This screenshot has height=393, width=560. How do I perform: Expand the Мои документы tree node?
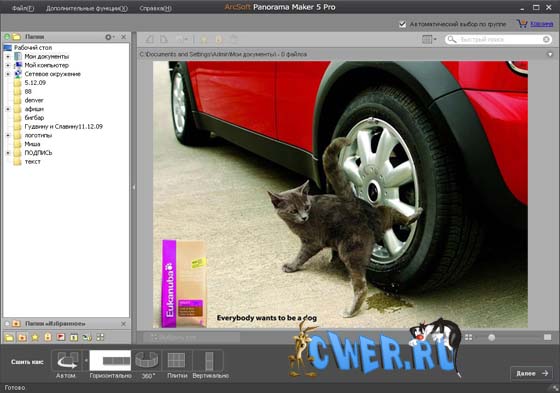pyautogui.click(x=8, y=56)
